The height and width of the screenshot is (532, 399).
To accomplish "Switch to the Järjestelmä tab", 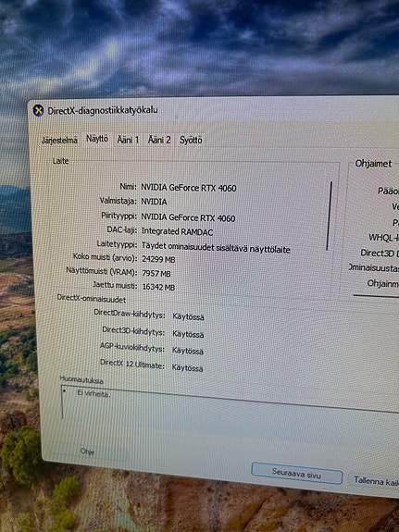I will point(59,140).
